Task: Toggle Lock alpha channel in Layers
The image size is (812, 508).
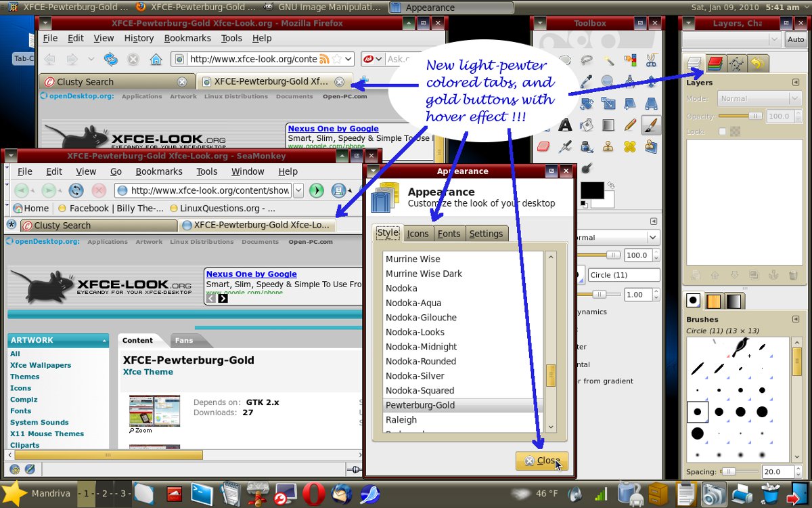Action: pyautogui.click(x=722, y=131)
